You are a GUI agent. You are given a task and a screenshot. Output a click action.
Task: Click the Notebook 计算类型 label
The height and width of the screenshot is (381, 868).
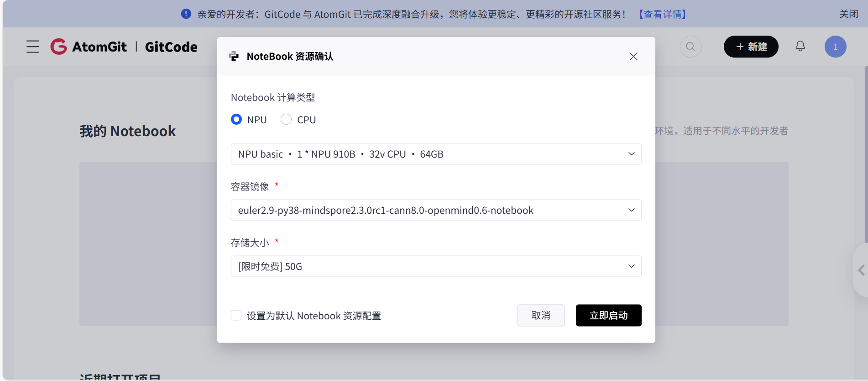tap(273, 97)
